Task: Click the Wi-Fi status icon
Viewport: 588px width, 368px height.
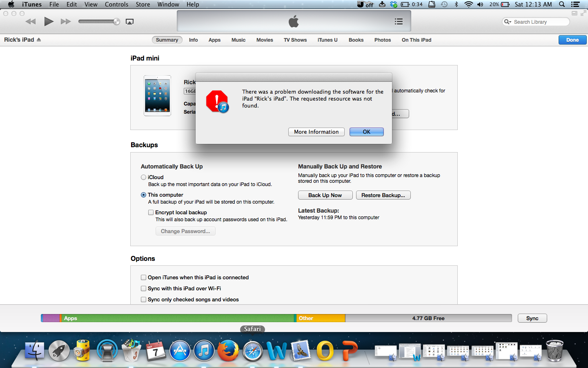Action: coord(469,4)
